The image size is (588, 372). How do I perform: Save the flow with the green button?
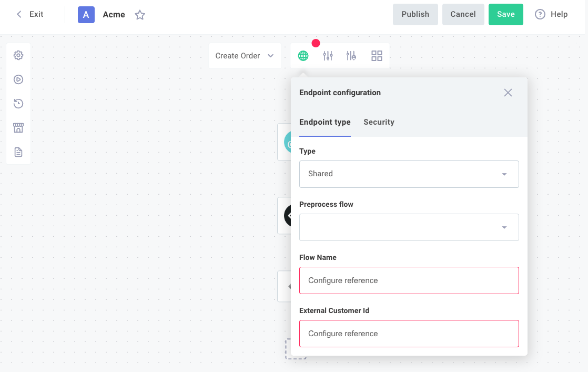pos(505,14)
